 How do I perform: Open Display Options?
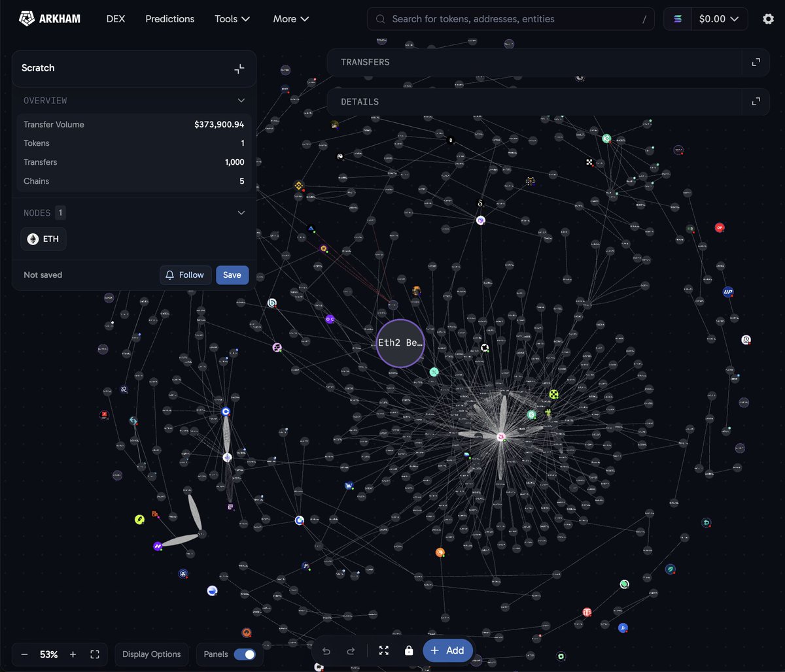(152, 654)
